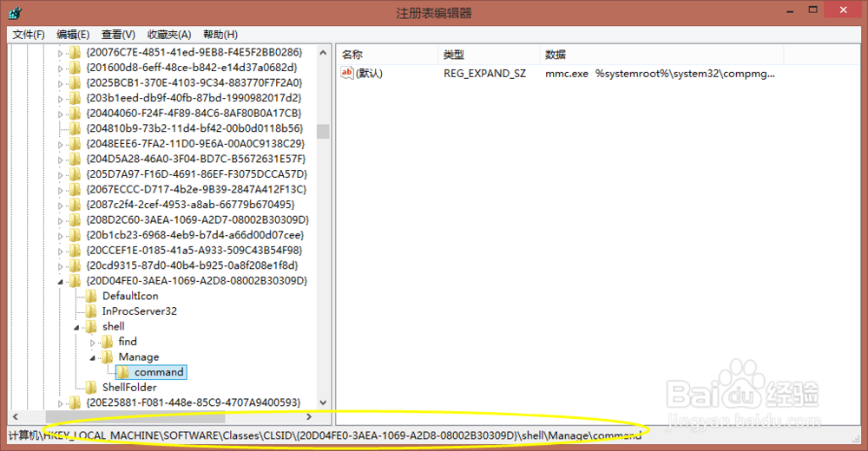Expand the {20076C7E-4851-41ed-9EB8-F4E5F2BB0286} key
The image size is (868, 451).
[x=61, y=53]
